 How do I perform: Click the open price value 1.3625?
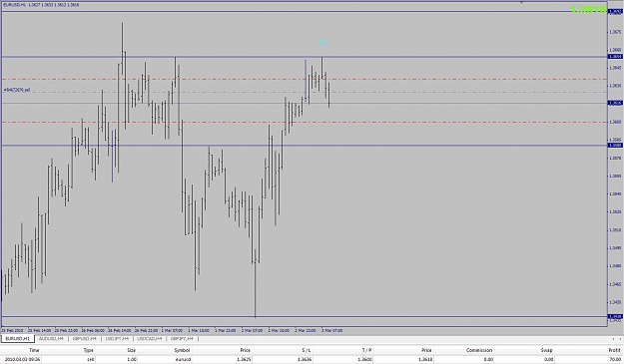pos(244,359)
